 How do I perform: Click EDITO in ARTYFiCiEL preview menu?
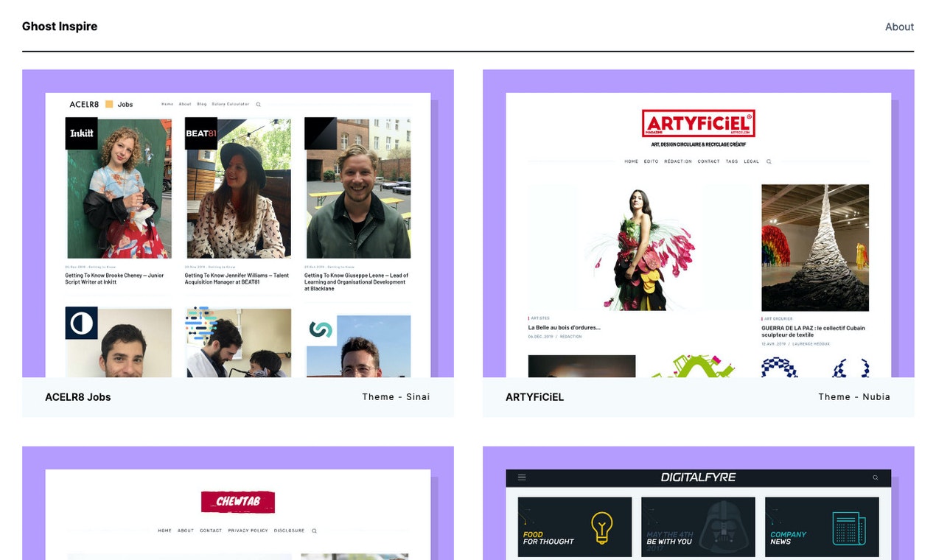[651, 161]
